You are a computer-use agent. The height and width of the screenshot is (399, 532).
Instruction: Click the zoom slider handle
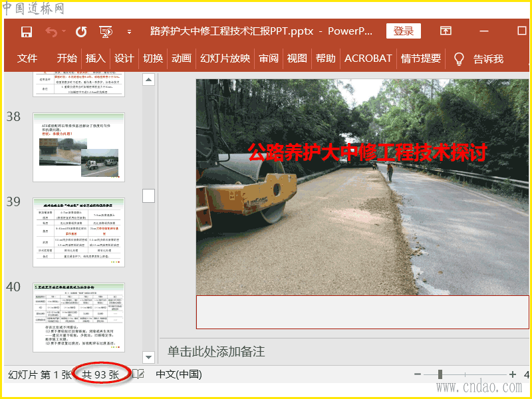click(440, 374)
